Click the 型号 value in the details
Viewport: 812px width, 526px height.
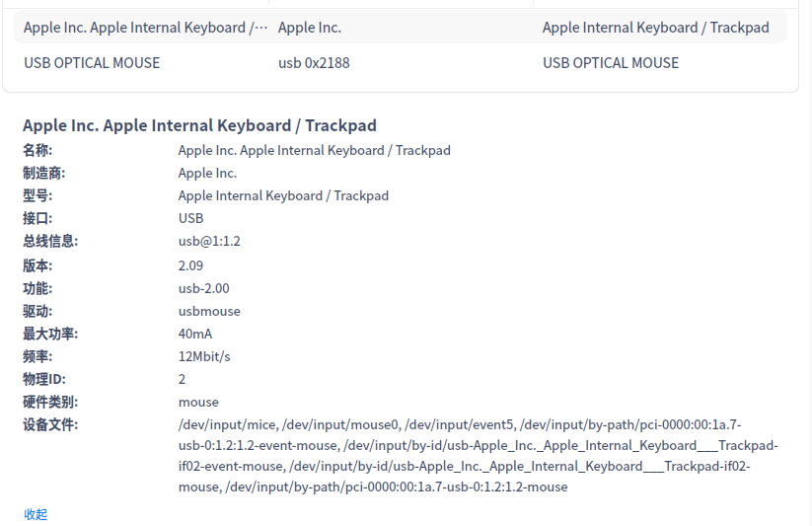(283, 195)
